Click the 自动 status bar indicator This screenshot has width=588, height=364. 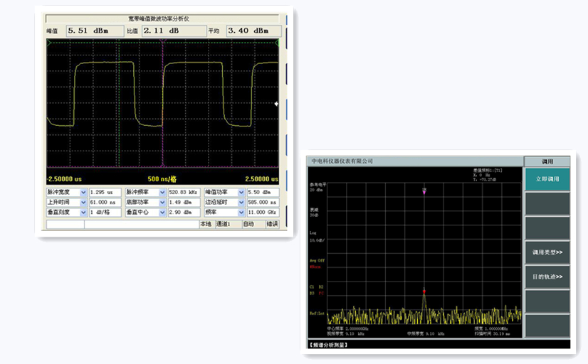pos(249,224)
